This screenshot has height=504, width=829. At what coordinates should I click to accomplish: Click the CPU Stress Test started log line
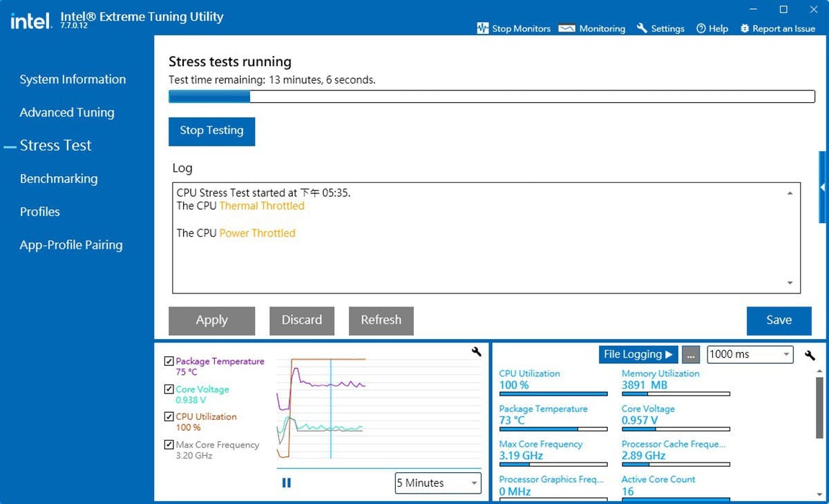(x=263, y=193)
